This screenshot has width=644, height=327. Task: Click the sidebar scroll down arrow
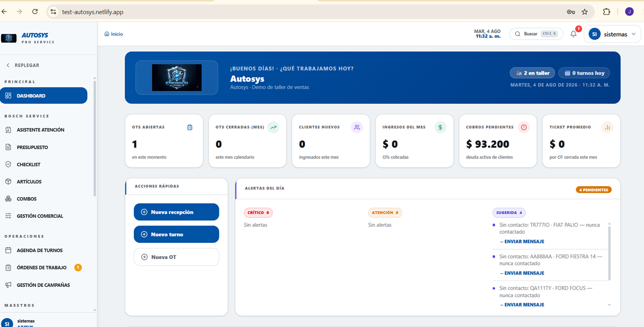95,310
